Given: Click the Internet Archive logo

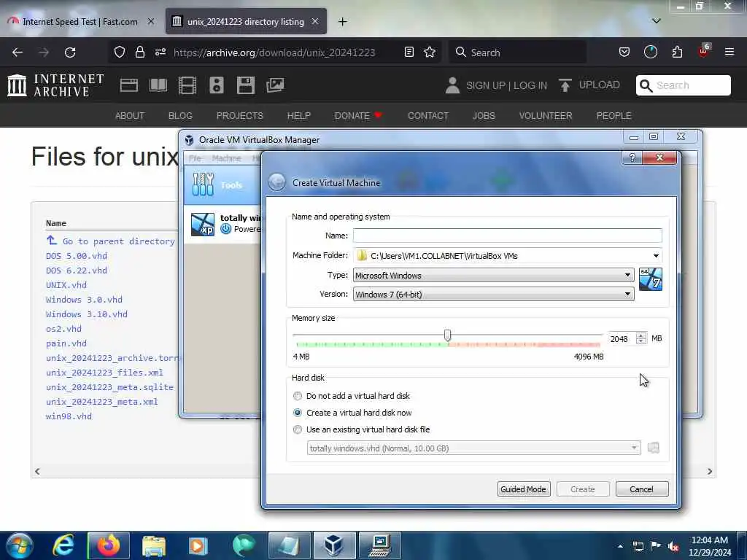Looking at the screenshot, I should click(x=55, y=85).
